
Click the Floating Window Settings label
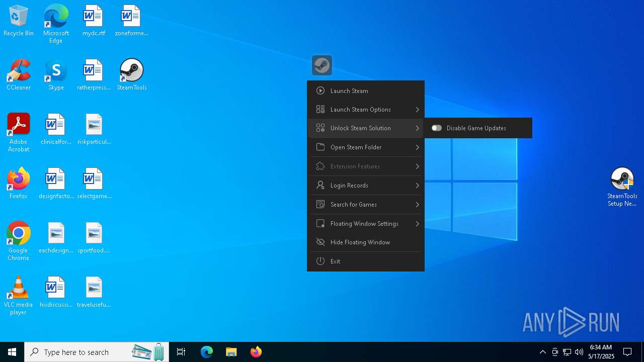coord(364,224)
